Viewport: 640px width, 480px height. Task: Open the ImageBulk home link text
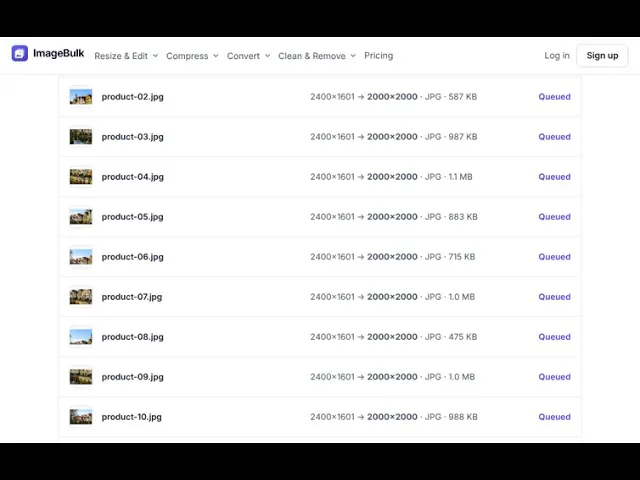pos(58,53)
